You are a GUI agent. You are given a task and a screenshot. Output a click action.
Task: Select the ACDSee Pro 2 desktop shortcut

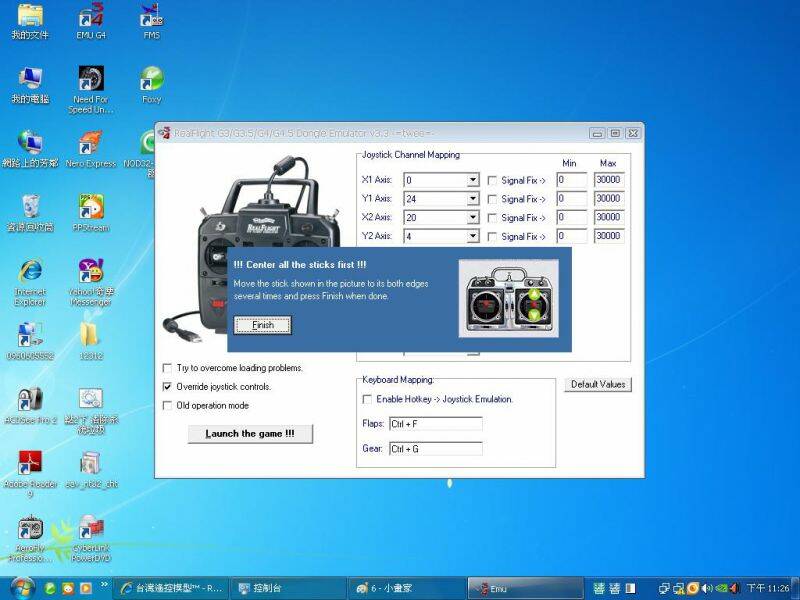[x=30, y=406]
